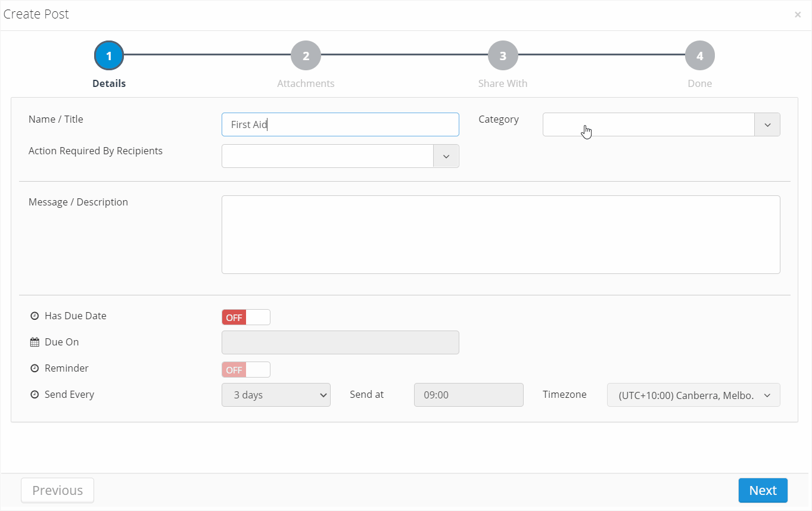The image size is (812, 511).
Task: Go to step 2 Attachments
Action: 306,56
